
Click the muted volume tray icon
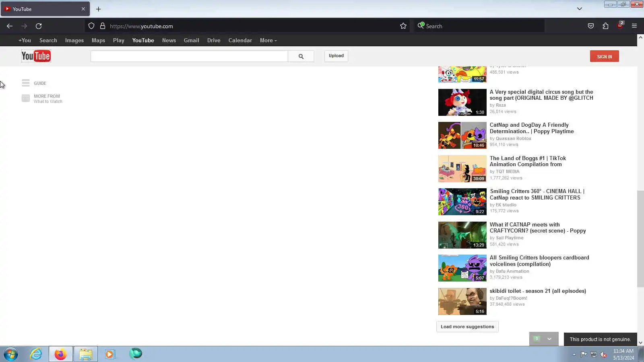click(603, 354)
